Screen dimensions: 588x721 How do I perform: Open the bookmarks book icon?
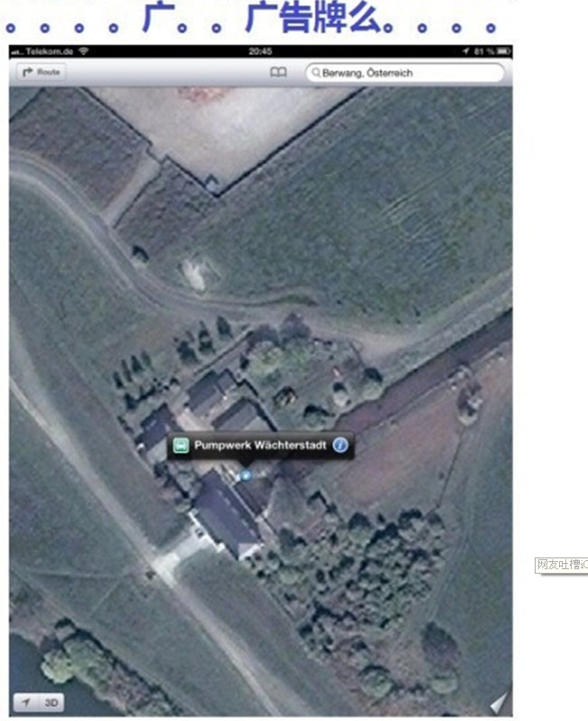coord(278,72)
